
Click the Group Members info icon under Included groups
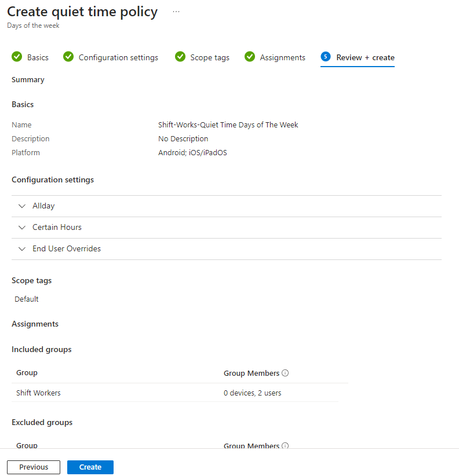pos(285,373)
